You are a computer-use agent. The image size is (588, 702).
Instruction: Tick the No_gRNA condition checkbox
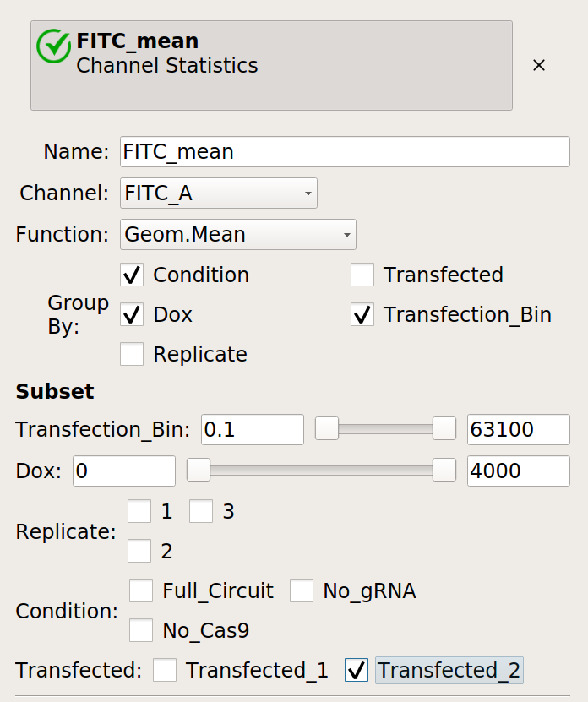[x=302, y=590]
